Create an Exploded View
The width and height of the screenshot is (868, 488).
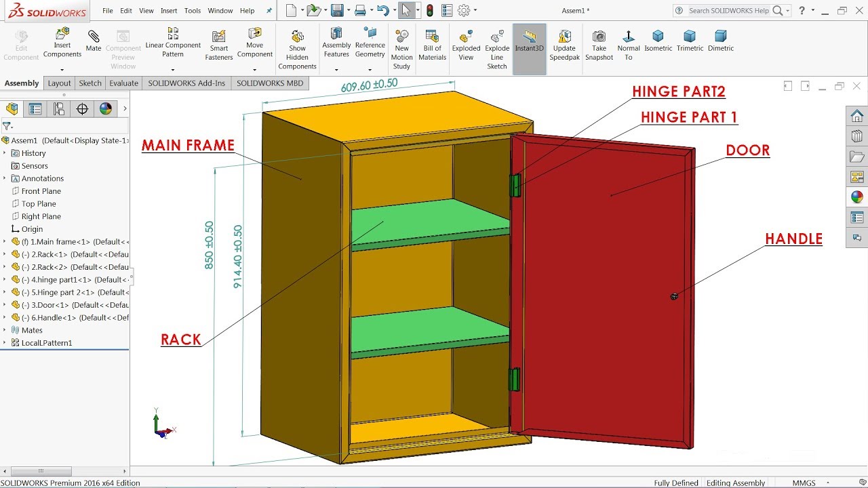tap(466, 45)
